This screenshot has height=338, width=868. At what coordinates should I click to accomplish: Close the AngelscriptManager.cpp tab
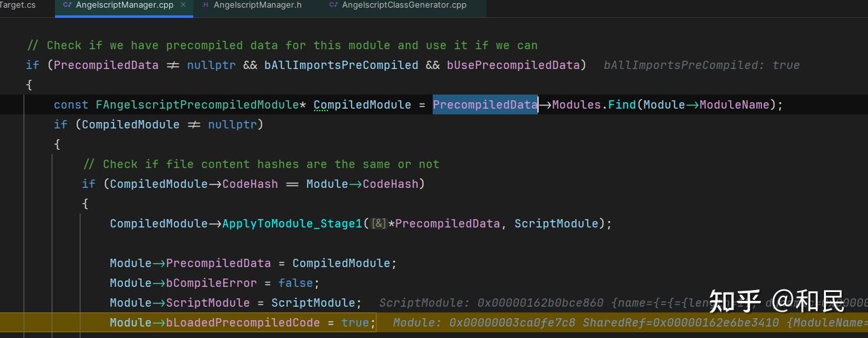184,5
